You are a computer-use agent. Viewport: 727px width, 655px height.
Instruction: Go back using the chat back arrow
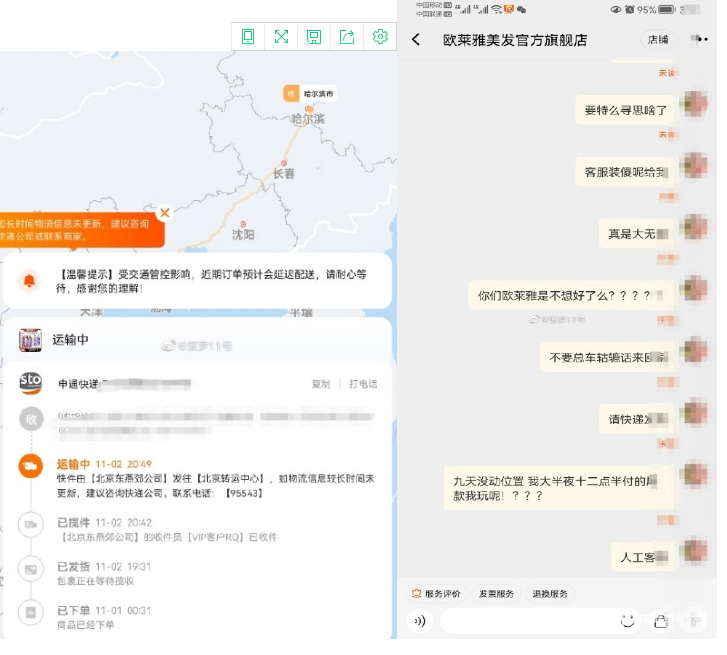tap(416, 40)
